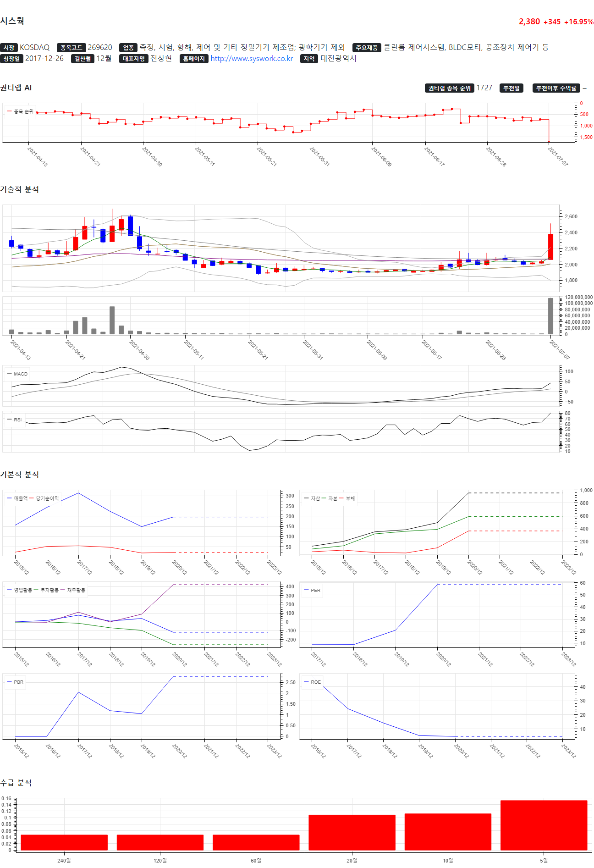This screenshot has width=594, height=868.
Task: Click the 퀀티랩 AI section heading
Action: [x=16, y=88]
